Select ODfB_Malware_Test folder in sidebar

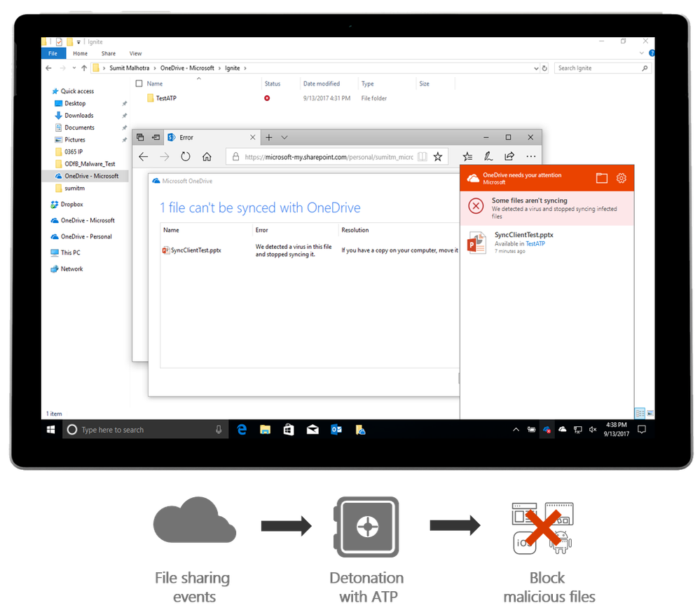(x=90, y=164)
